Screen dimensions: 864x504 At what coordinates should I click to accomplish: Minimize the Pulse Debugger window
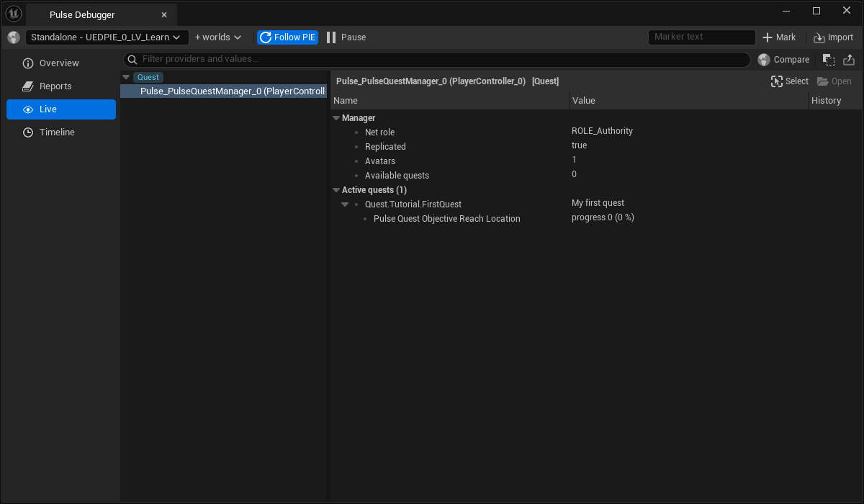tap(786, 11)
